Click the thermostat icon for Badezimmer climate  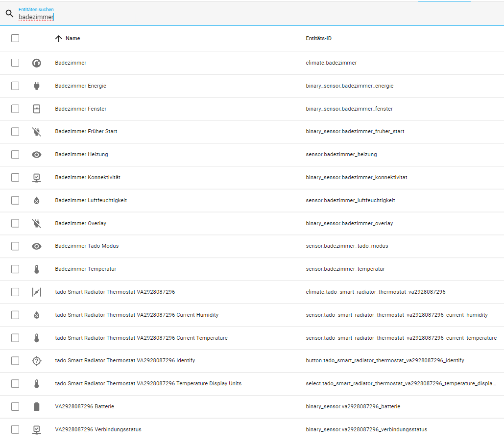(37, 63)
